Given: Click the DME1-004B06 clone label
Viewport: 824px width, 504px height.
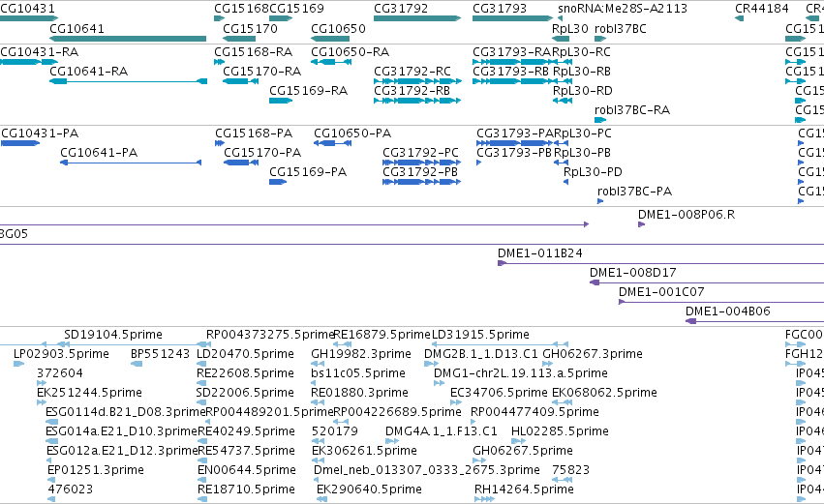Looking at the screenshot, I should [x=728, y=311].
